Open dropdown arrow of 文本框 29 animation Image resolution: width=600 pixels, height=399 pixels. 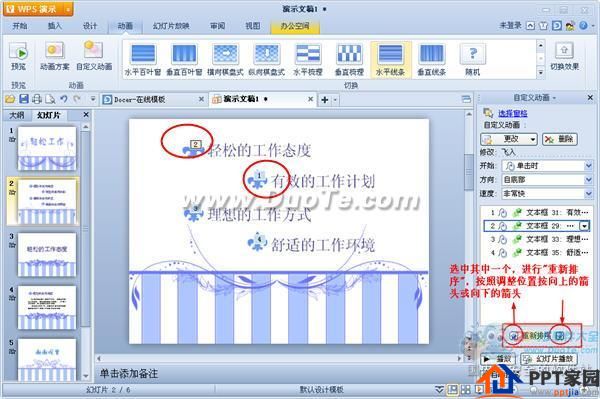pos(584,226)
